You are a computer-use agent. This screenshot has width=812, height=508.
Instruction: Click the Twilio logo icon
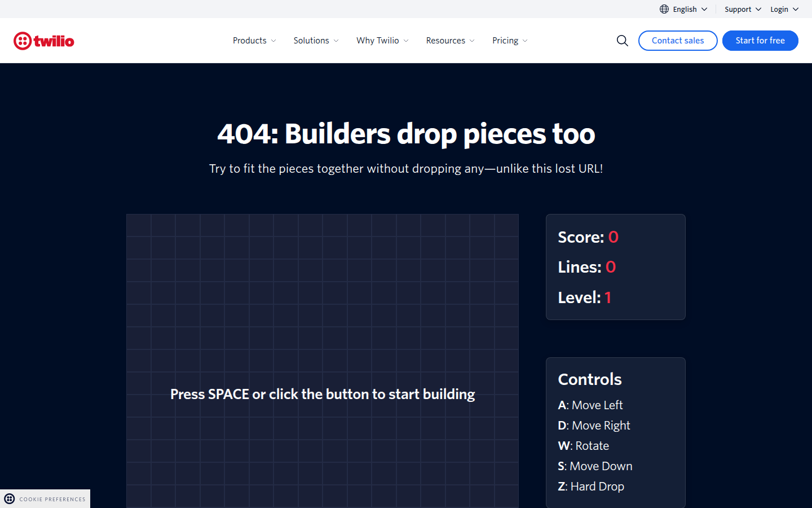pos(23,41)
